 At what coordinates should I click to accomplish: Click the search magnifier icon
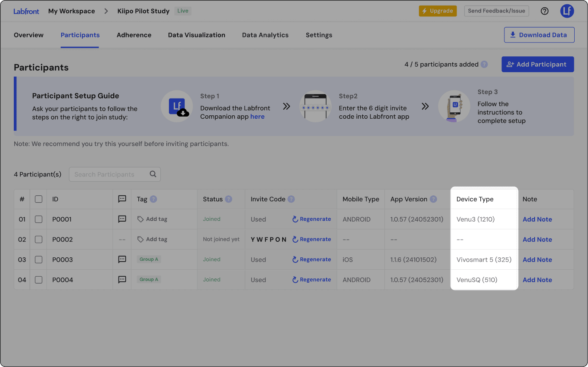(x=153, y=174)
